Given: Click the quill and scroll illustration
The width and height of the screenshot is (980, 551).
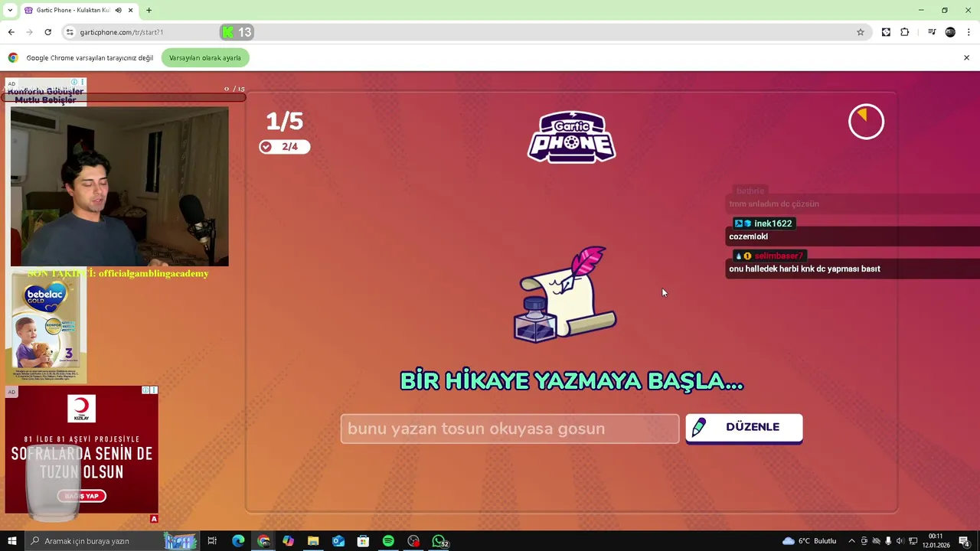Looking at the screenshot, I should click(x=565, y=295).
